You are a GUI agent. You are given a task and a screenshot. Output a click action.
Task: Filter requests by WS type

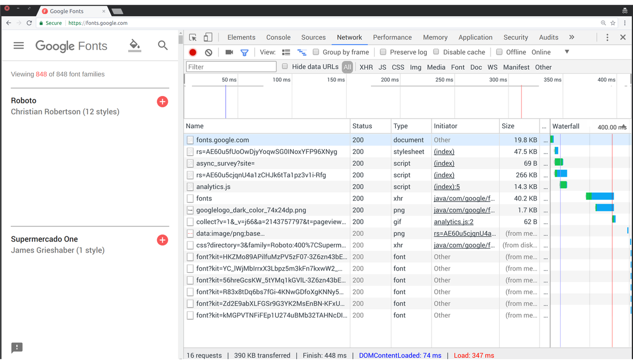point(493,67)
